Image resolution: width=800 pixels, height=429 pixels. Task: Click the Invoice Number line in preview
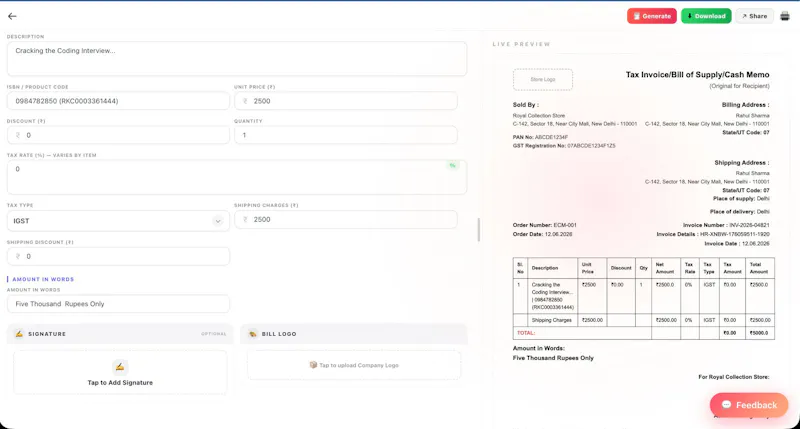[726, 225]
